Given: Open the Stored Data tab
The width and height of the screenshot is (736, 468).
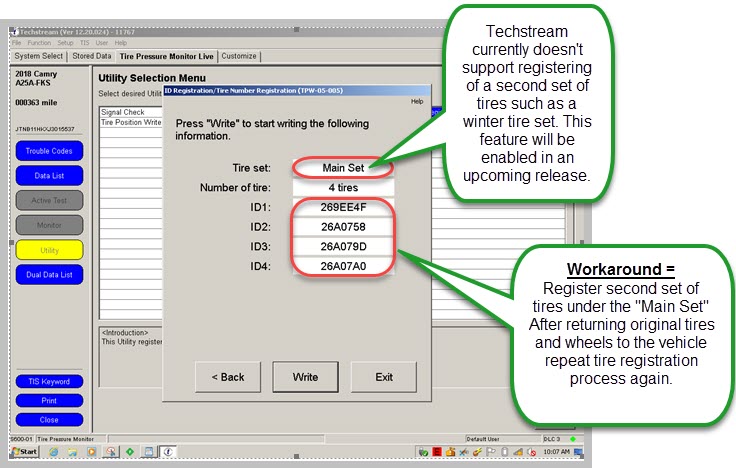Looking at the screenshot, I should click(x=92, y=56).
